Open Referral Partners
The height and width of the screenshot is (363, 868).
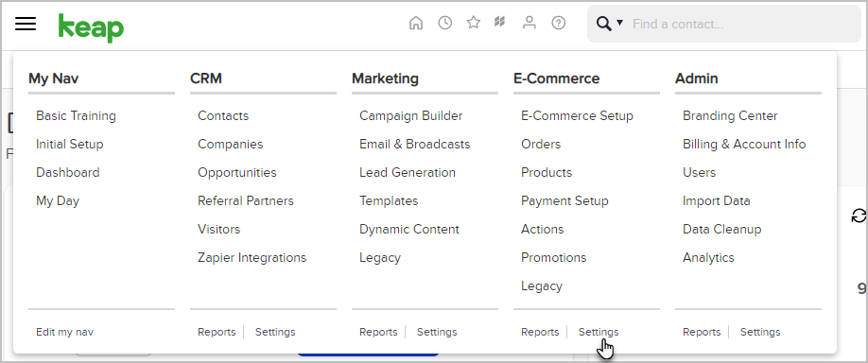click(x=246, y=200)
